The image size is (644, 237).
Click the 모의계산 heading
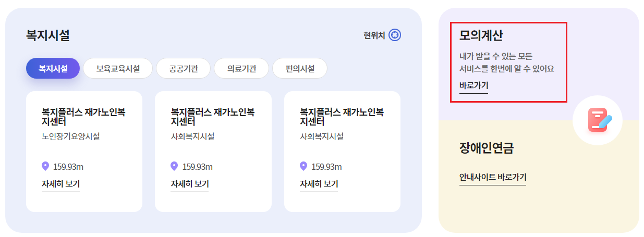click(x=481, y=35)
